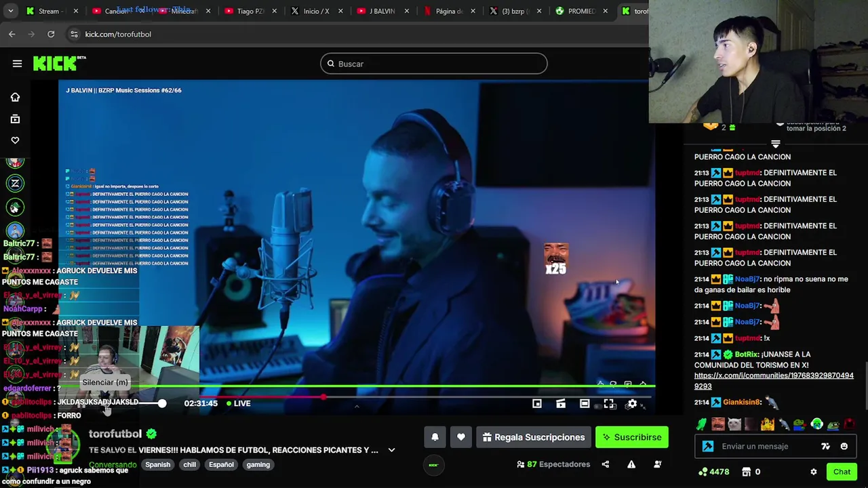Open video player settings gear
Image resolution: width=868 pixels, height=488 pixels.
pyautogui.click(x=632, y=404)
